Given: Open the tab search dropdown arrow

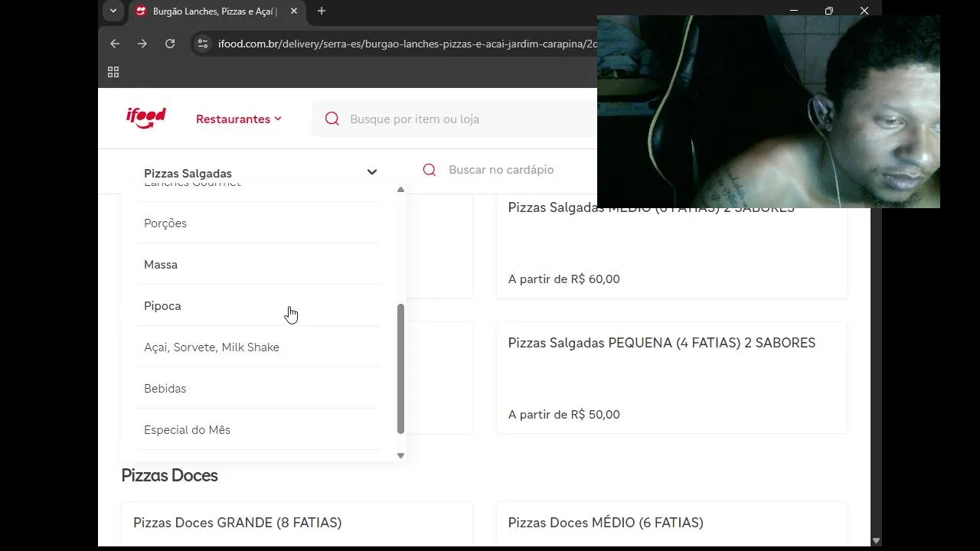Looking at the screenshot, I should [113, 11].
